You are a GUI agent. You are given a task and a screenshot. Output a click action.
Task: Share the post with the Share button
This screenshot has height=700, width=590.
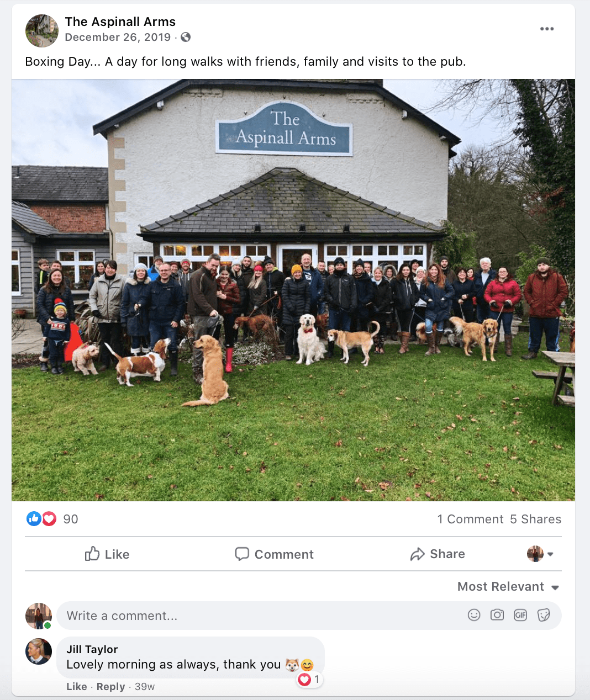(438, 554)
